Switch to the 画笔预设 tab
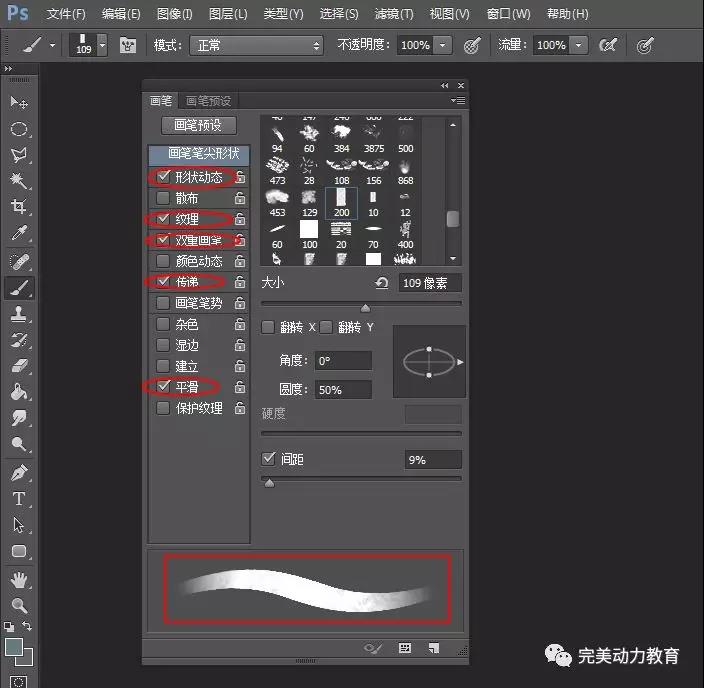 click(x=208, y=101)
